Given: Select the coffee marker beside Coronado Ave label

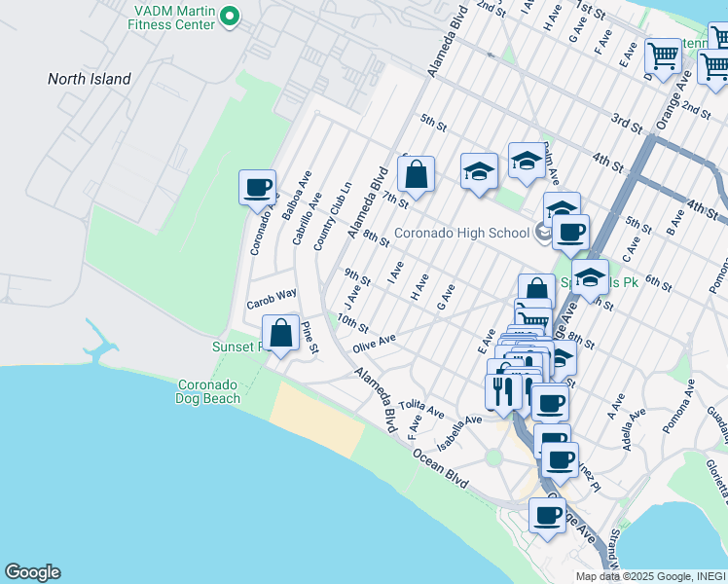Looking at the screenshot, I should pyautogui.click(x=258, y=189).
